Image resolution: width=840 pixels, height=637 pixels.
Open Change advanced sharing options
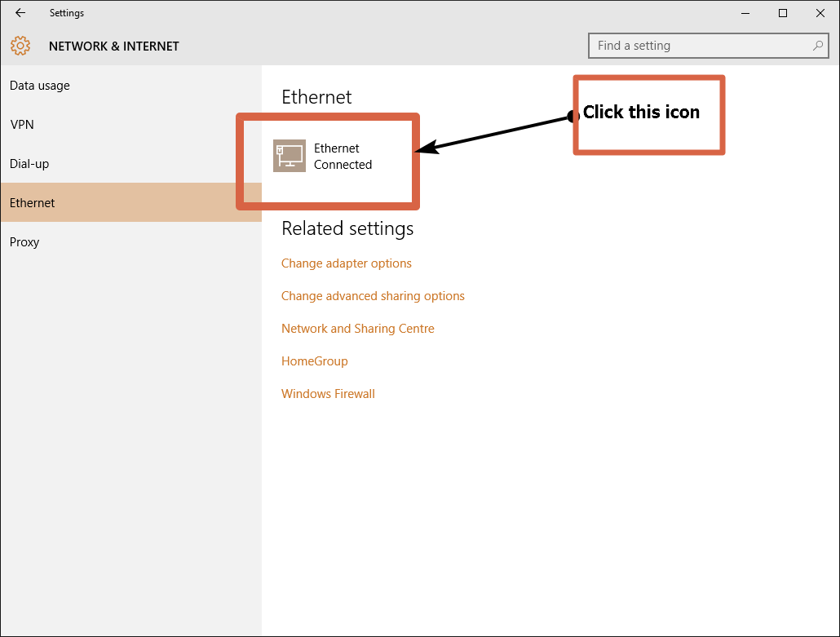pos(373,296)
